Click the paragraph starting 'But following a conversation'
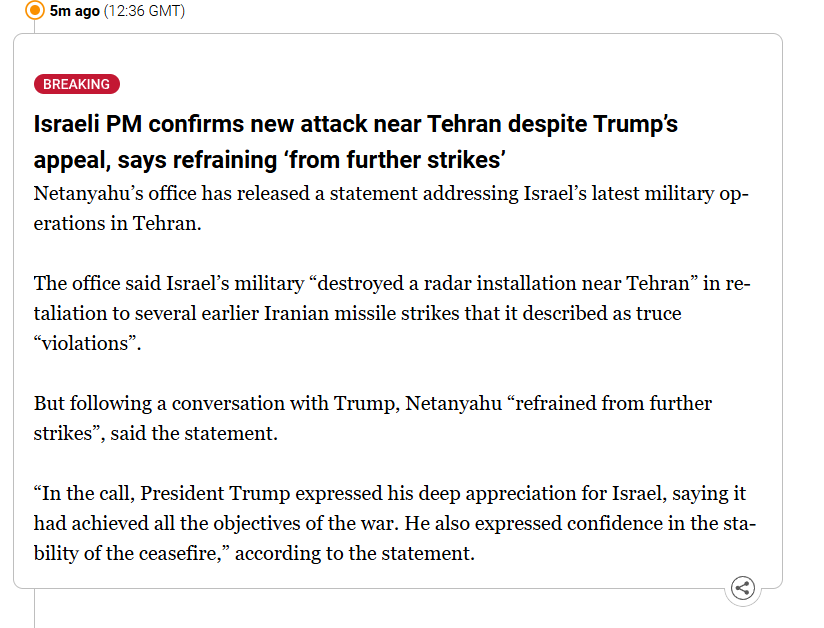Image resolution: width=824 pixels, height=628 pixels. click(373, 418)
